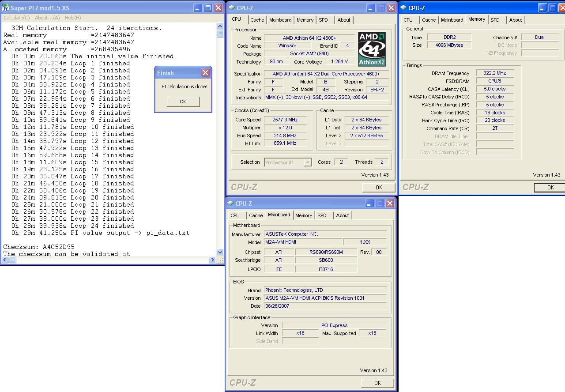Select the CPU tab in CPU window
This screenshot has height=392, width=565.
[237, 19]
